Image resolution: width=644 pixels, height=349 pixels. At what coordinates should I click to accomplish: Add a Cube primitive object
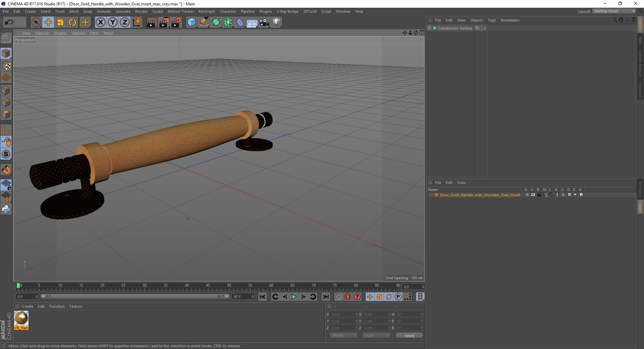point(192,22)
